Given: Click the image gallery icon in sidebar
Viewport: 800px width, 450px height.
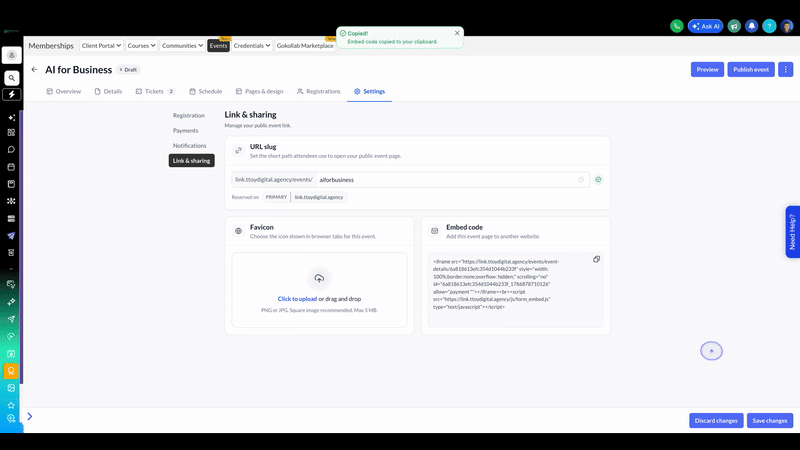Looking at the screenshot, I should [x=11, y=388].
